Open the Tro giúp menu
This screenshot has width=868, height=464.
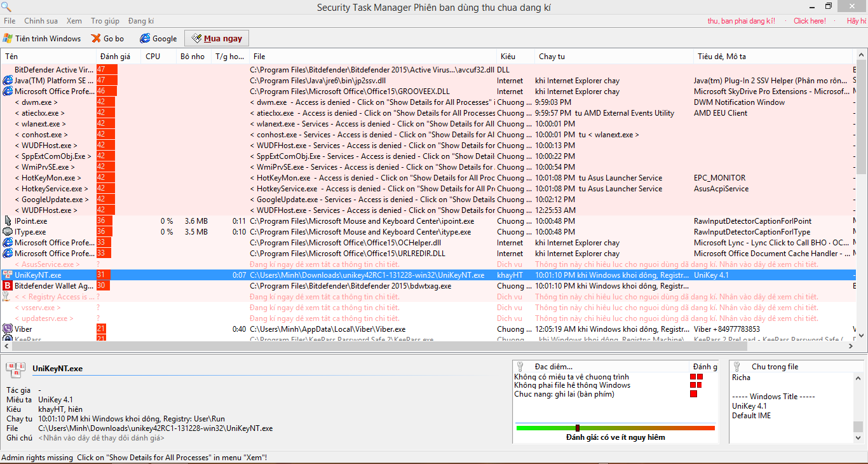pos(105,21)
